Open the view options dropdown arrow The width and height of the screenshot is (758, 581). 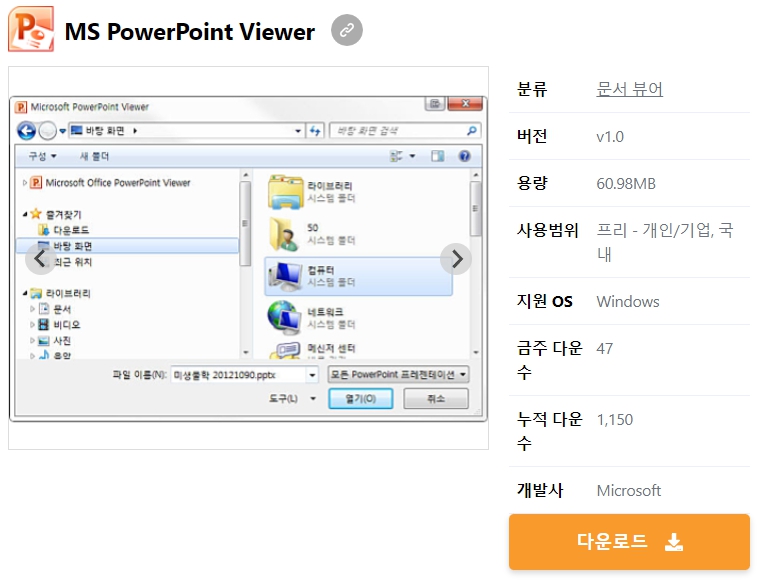(x=412, y=156)
